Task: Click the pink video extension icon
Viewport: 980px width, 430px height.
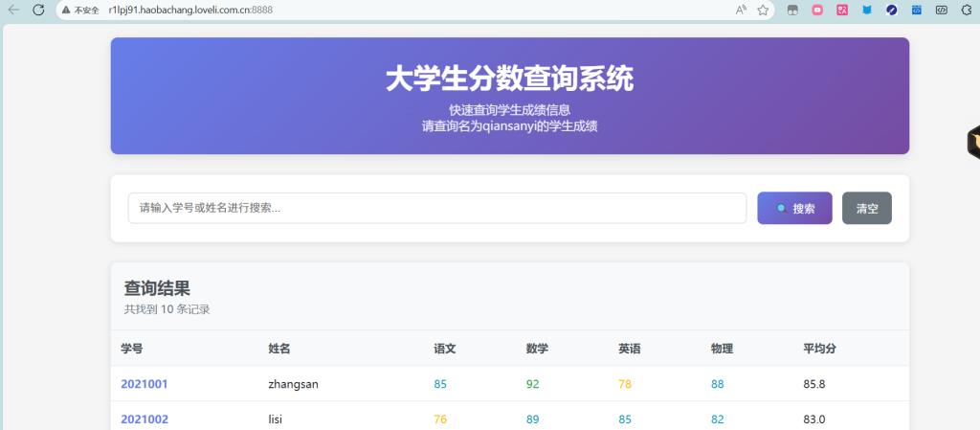Action: pos(817,10)
